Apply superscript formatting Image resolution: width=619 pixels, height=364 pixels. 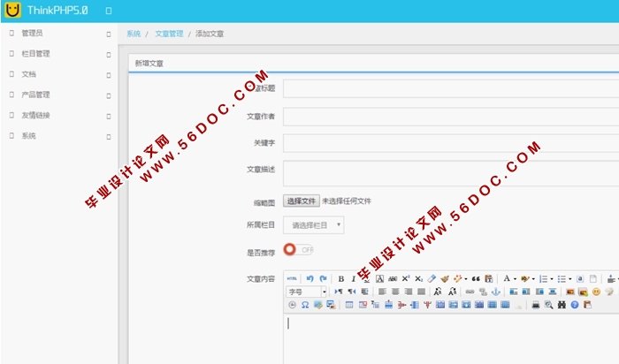[406, 279]
